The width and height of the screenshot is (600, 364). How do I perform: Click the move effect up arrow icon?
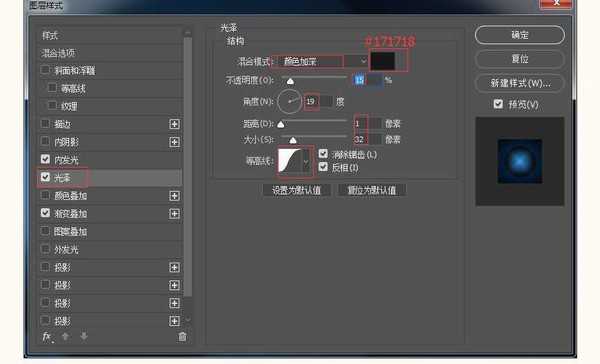click(x=65, y=336)
